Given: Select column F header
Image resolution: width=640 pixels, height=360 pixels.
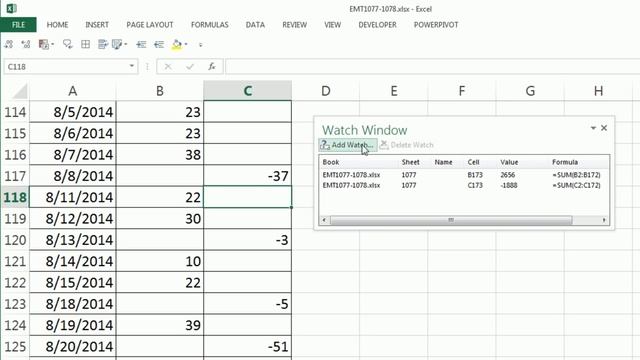Looking at the screenshot, I should pos(462,91).
